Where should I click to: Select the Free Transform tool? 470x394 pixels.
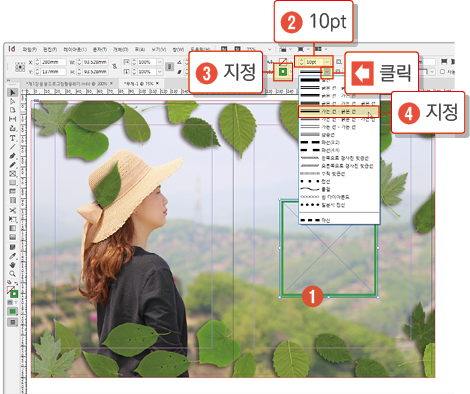13,219
